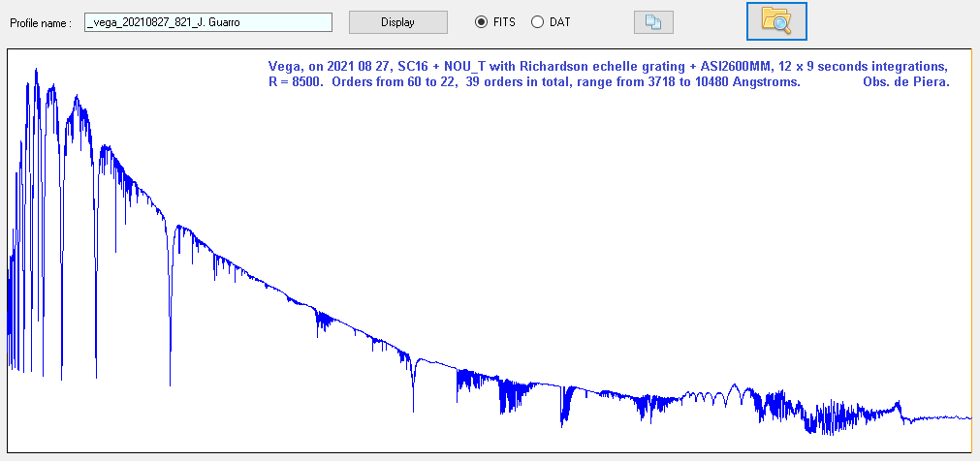Image resolution: width=980 pixels, height=461 pixels.
Task: Click the folder browse icon button
Action: [776, 20]
